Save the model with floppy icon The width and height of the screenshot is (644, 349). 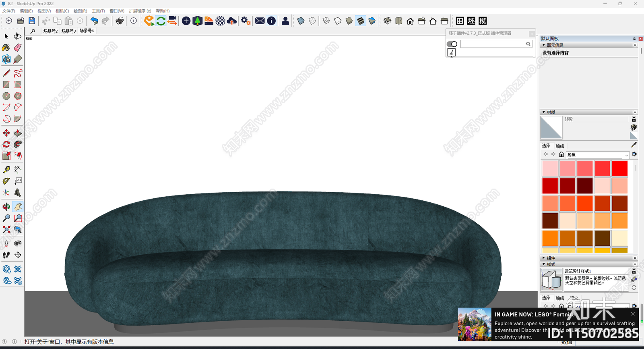click(32, 21)
